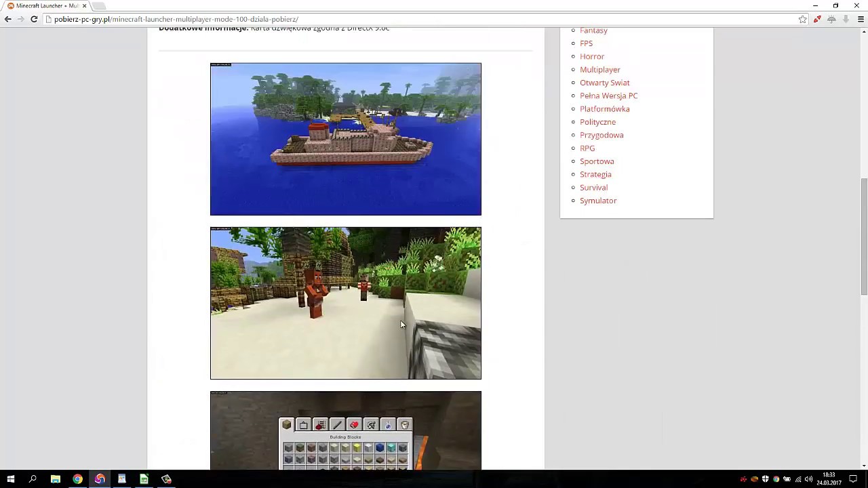The height and width of the screenshot is (488, 868).
Task: Close the Minecraft Launcher tab
Action: point(85,5)
